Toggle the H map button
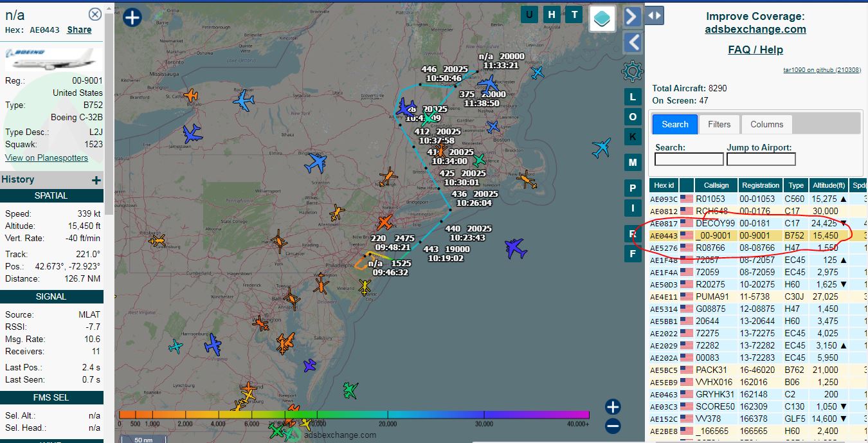Screen dimensions: 868x443 click(x=552, y=15)
